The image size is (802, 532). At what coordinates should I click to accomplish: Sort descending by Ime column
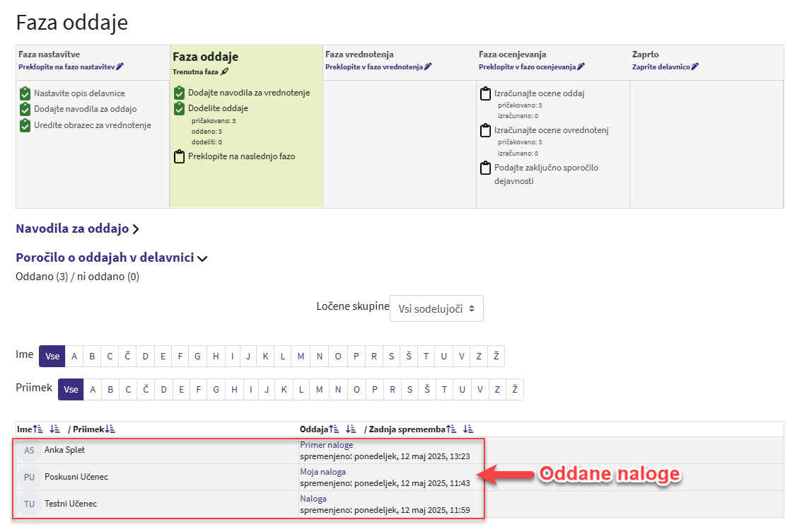click(54, 429)
